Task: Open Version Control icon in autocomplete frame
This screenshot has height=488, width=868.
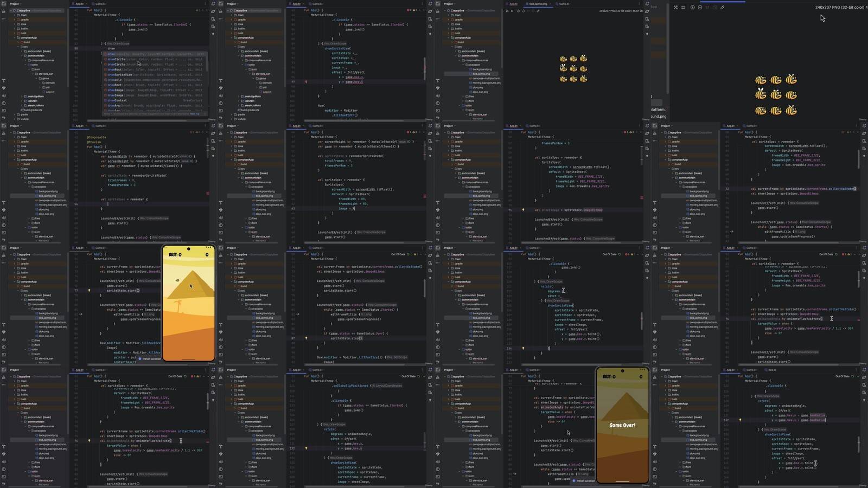Action: (x=4, y=118)
